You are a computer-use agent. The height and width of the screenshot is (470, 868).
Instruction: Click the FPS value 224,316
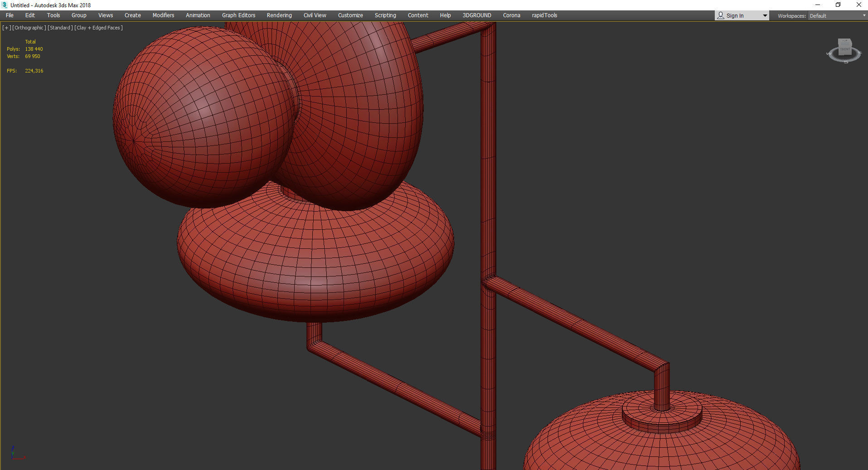click(34, 71)
